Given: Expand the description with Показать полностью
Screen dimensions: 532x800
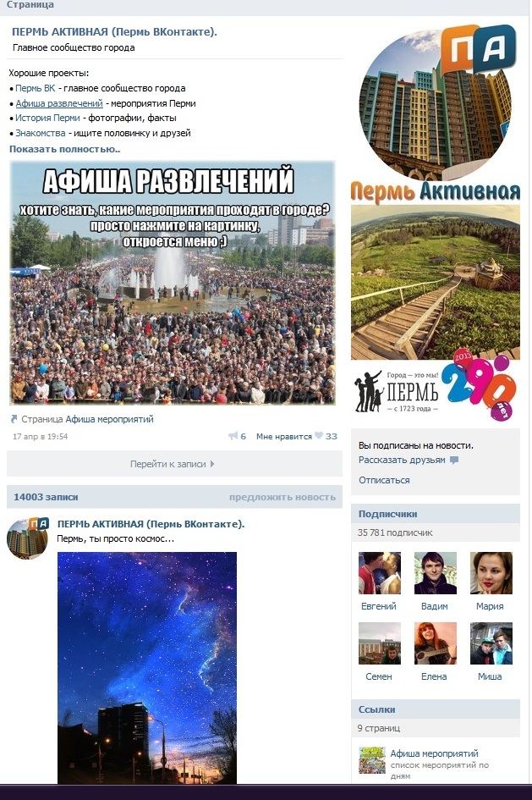Looking at the screenshot, I should coord(65,150).
